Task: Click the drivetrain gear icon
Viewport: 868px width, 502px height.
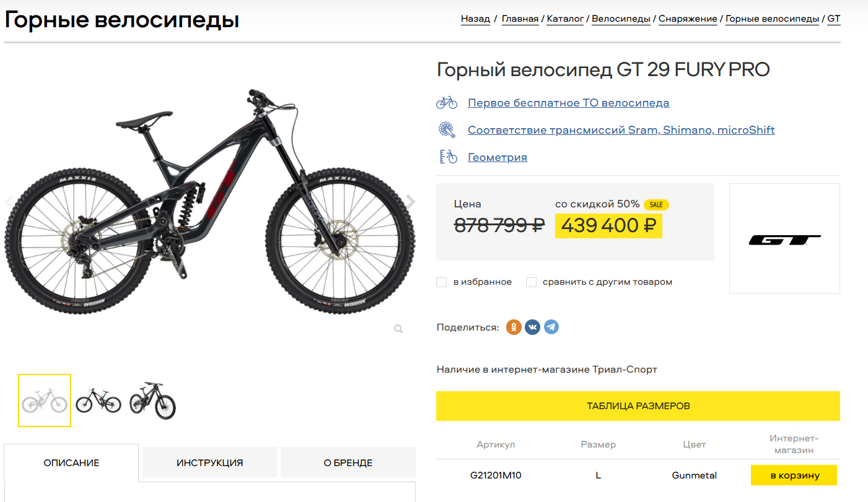Action: (x=447, y=130)
